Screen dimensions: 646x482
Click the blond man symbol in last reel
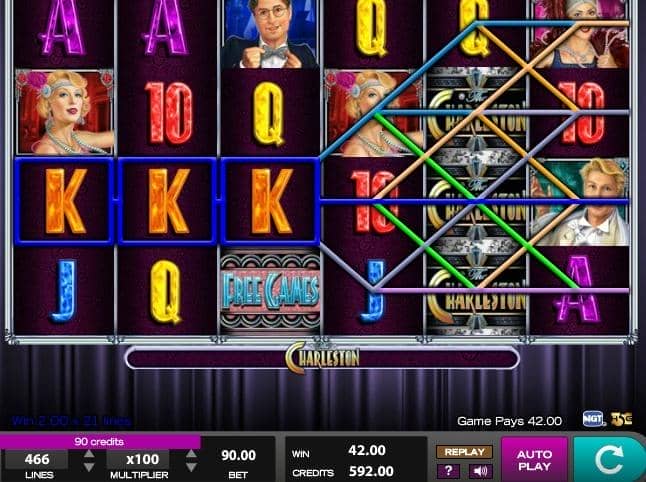pyautogui.click(x=580, y=202)
